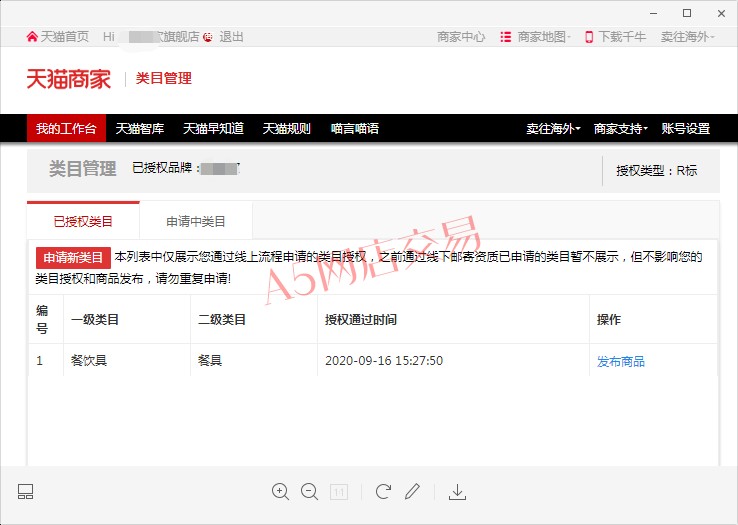The image size is (738, 525).
Task: Switch to 申请中类目 tab
Action: [x=196, y=221]
